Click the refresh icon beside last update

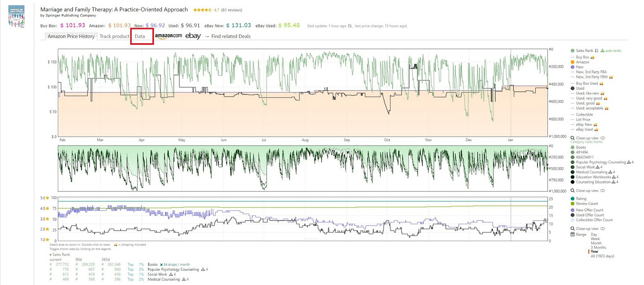coord(350,26)
